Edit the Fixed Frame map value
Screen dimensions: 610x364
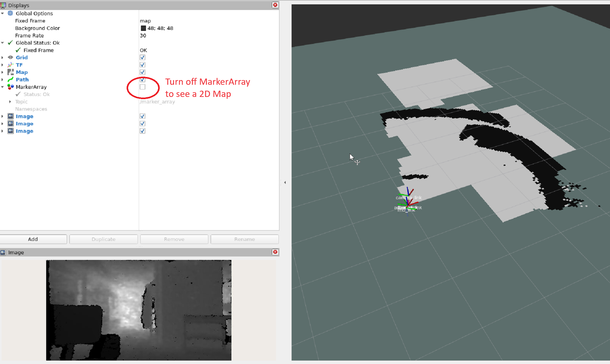click(x=145, y=21)
